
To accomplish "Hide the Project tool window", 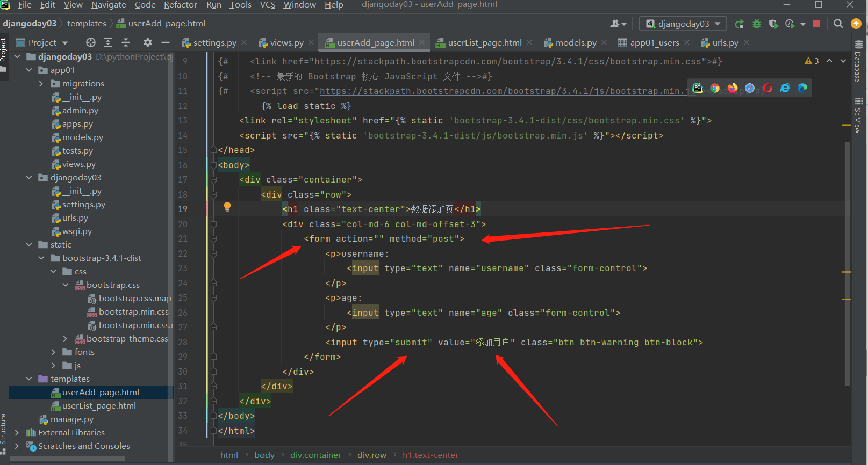I will [x=166, y=42].
